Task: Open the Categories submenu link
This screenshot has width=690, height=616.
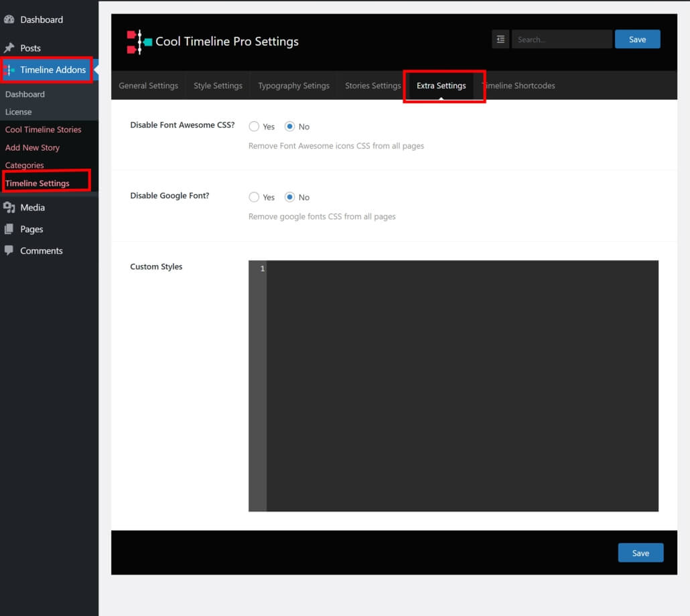Action: pos(24,165)
